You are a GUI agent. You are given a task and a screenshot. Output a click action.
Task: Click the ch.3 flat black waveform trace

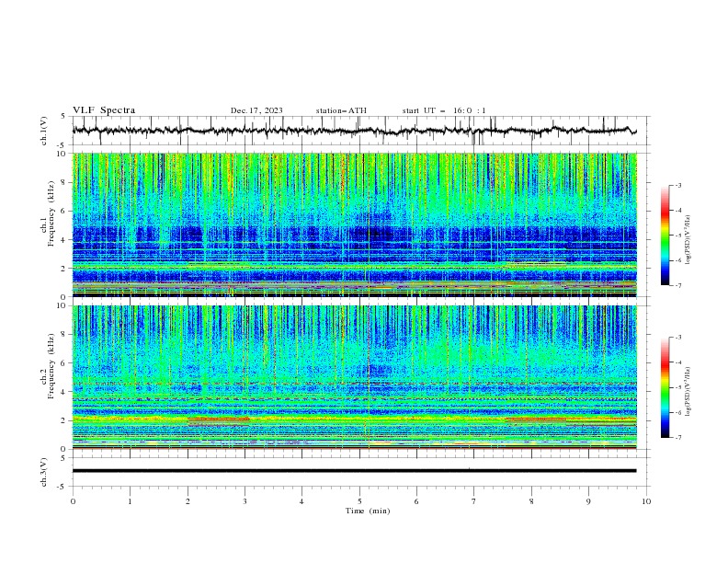tap(354, 471)
